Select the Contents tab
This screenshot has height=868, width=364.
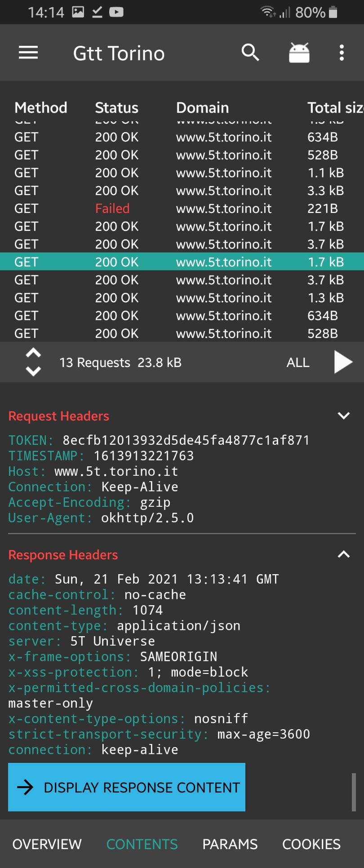(142, 844)
